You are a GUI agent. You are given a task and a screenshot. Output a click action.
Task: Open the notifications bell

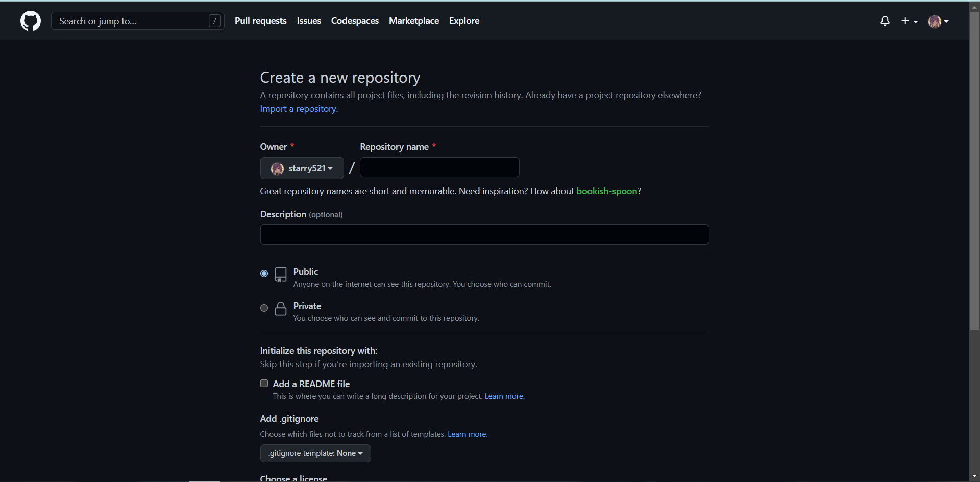pyautogui.click(x=885, y=21)
